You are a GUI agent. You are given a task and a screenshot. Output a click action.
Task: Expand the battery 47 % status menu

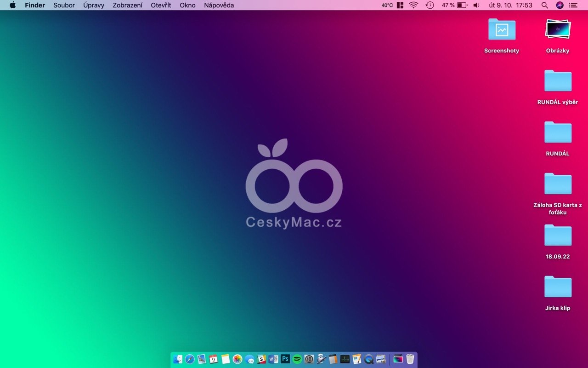[454, 5]
